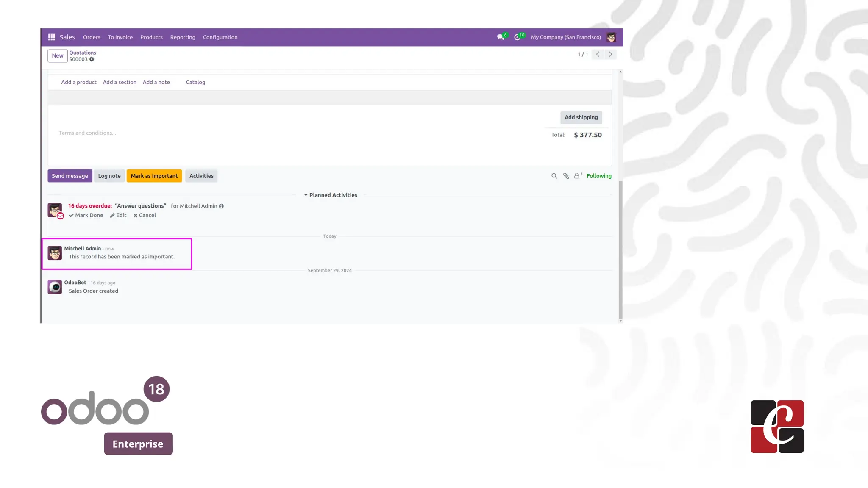
Task: Click Add a section link
Action: tap(120, 82)
